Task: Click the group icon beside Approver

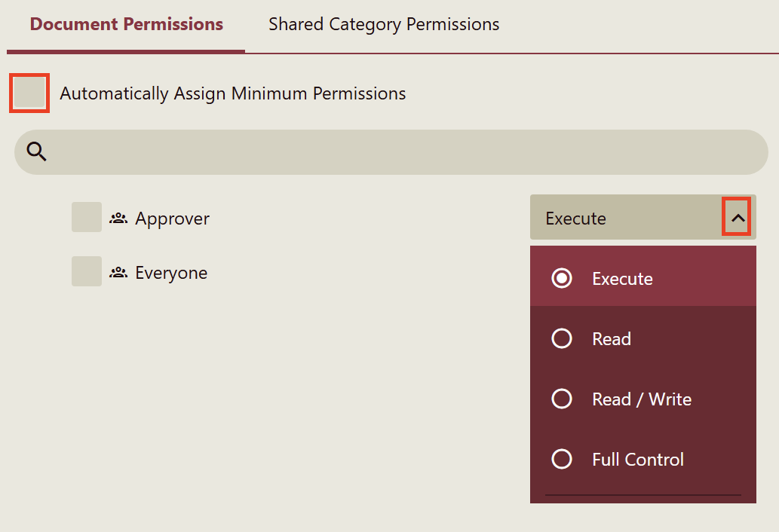Action: (118, 219)
